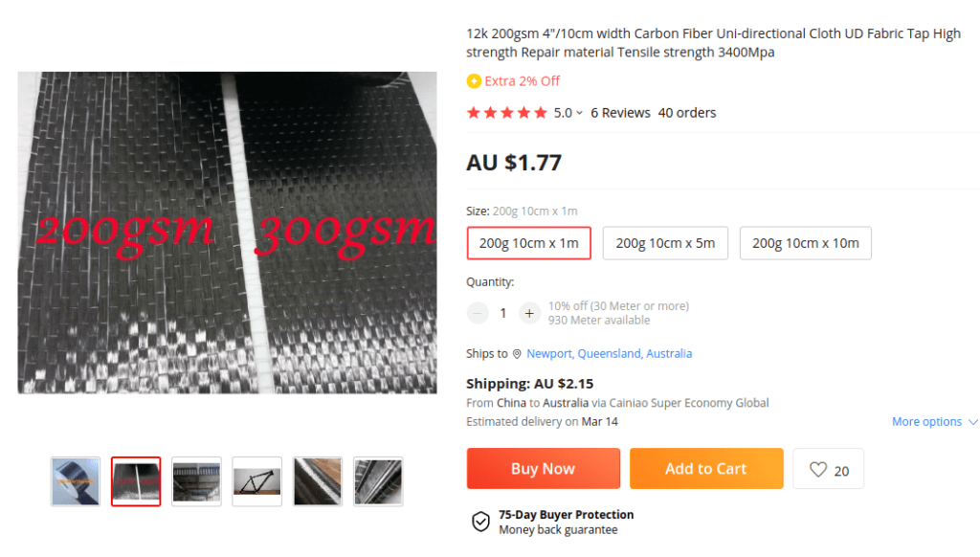Expand the 5.0 rating dropdown arrow
Image resolution: width=980 pixels, height=557 pixels.
pyautogui.click(x=579, y=113)
